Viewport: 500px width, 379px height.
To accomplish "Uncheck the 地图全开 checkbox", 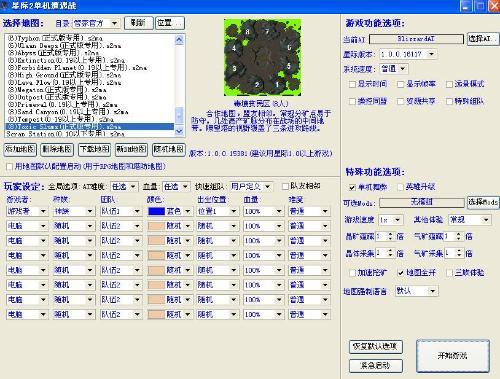I will [x=400, y=273].
